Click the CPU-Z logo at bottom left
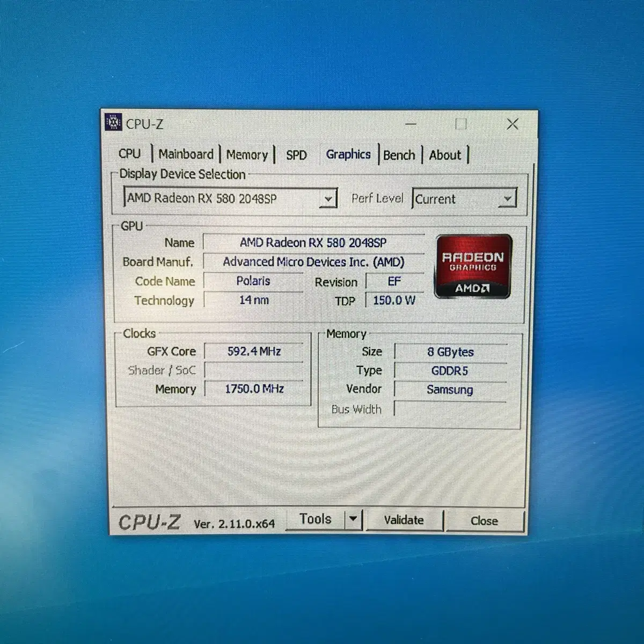Image resolution: width=644 pixels, height=644 pixels. pyautogui.click(x=149, y=522)
